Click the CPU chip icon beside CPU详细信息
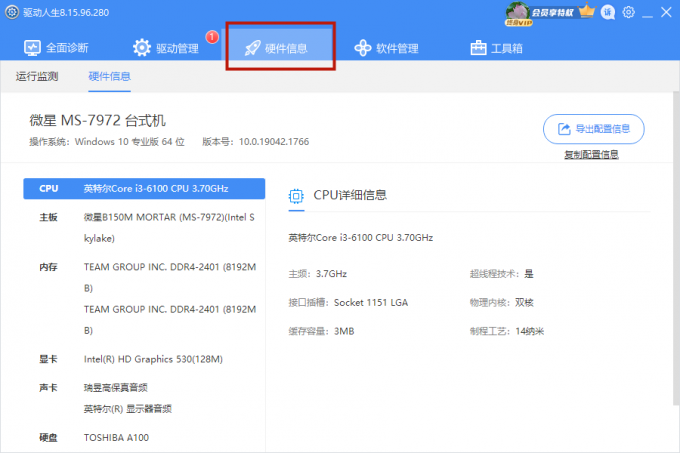This screenshot has width=680, height=453. coord(296,196)
